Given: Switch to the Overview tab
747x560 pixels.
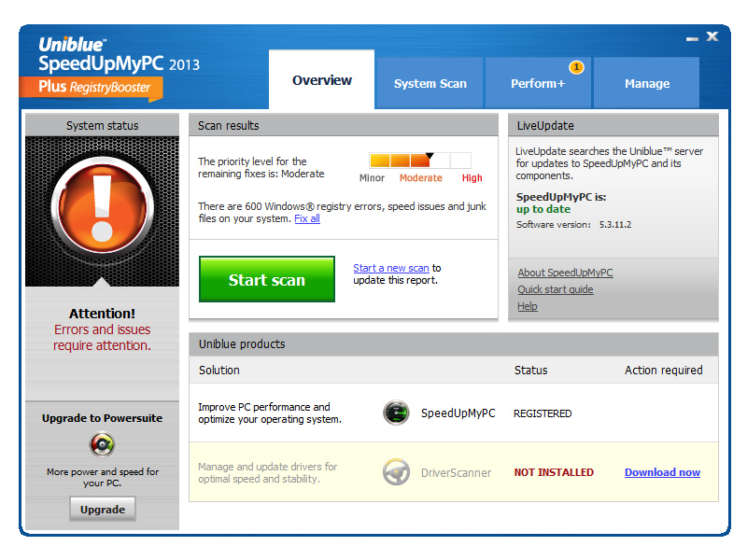Looking at the screenshot, I should click(x=321, y=80).
